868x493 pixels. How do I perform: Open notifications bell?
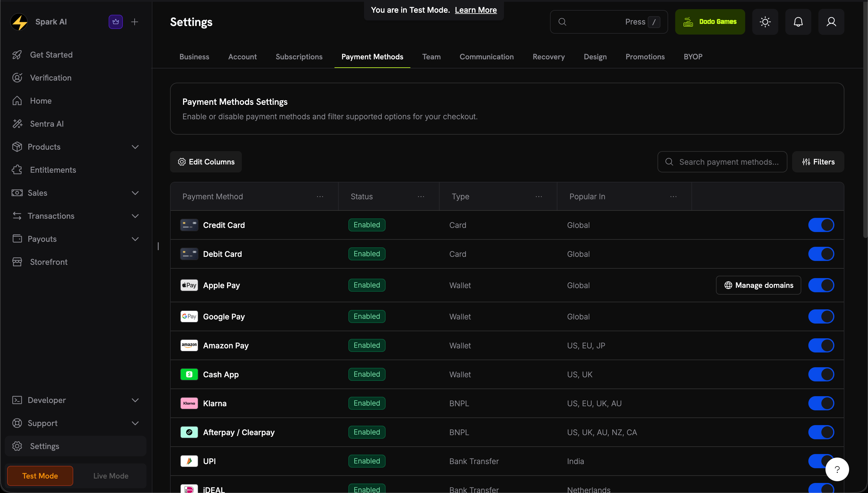[x=798, y=22]
